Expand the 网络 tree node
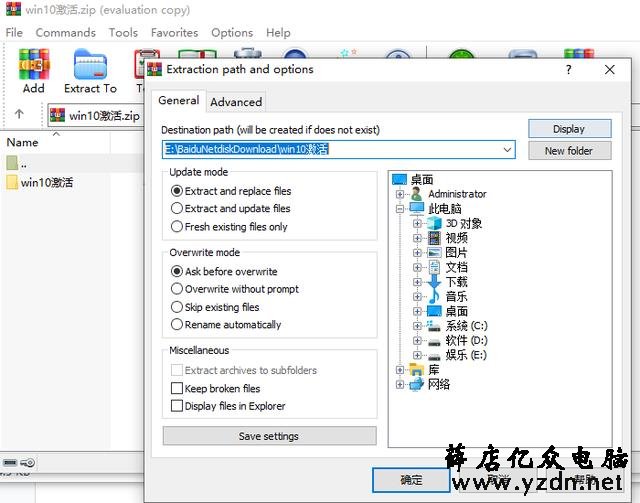 click(x=400, y=385)
